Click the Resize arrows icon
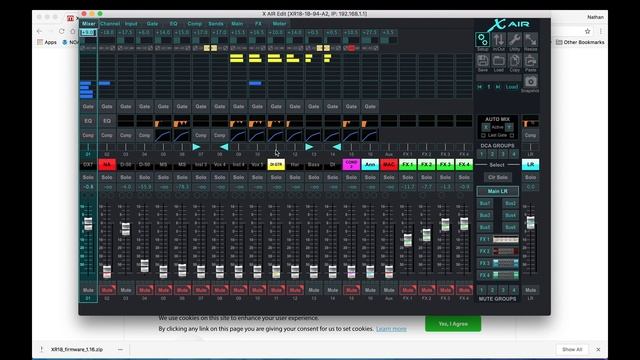This screenshot has width=640, height=360. click(x=530, y=40)
